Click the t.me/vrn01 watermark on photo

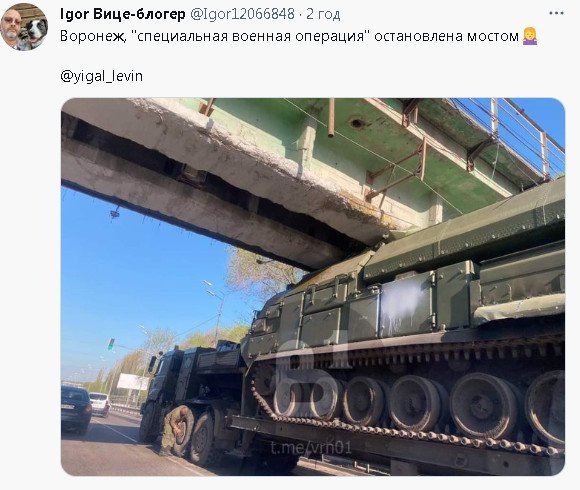(311, 447)
